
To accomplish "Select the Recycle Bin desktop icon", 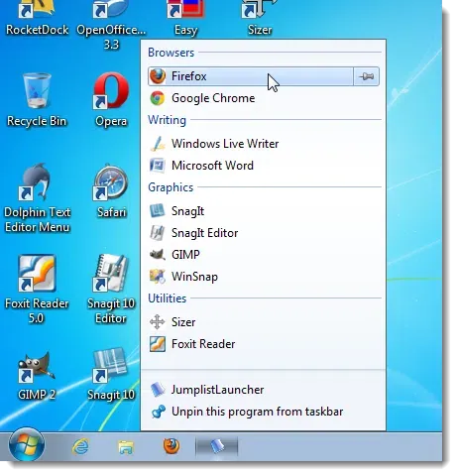I will [37, 100].
